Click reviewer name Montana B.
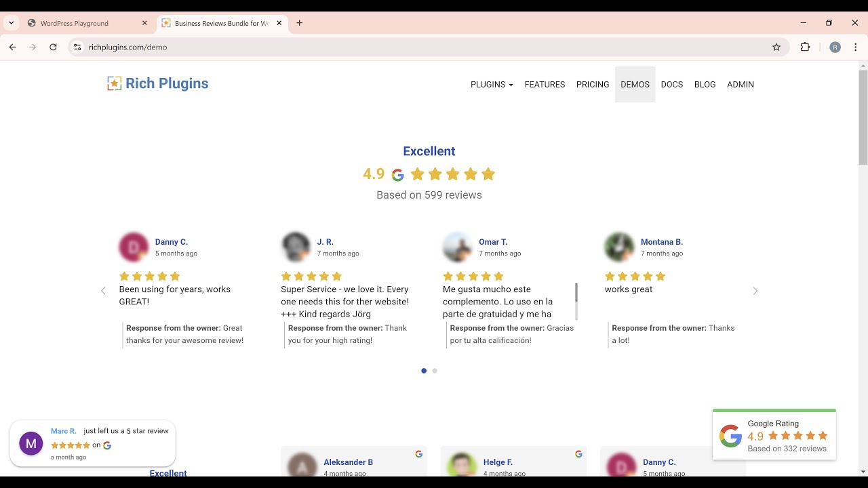This screenshot has width=868, height=488. (662, 242)
